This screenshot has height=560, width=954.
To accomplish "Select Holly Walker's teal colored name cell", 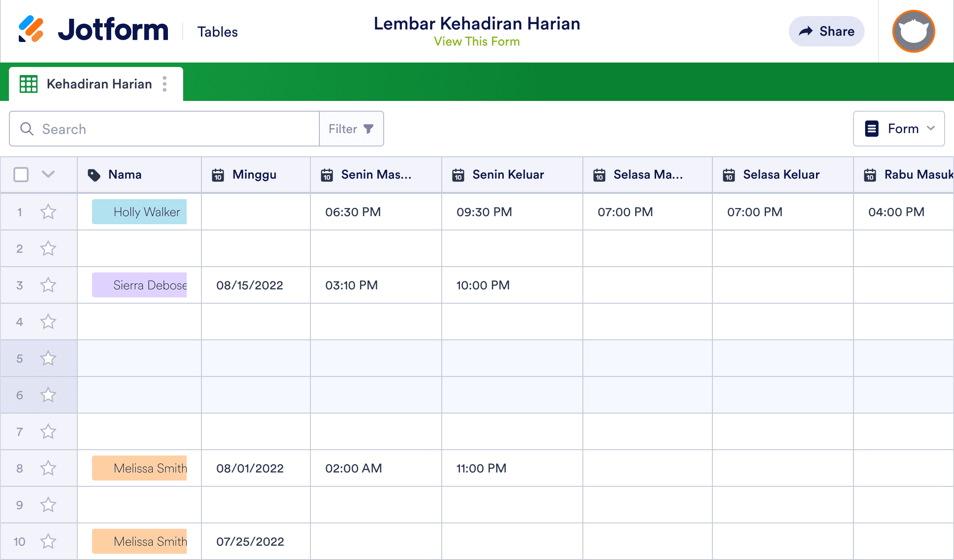I will pos(139,212).
